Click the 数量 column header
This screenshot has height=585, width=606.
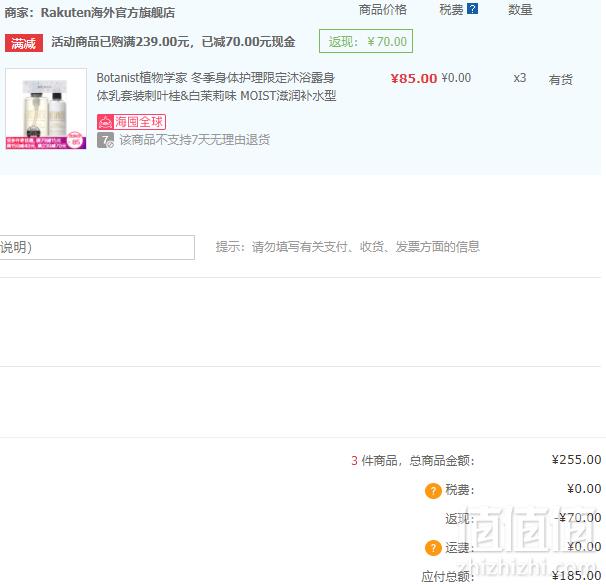[x=520, y=10]
